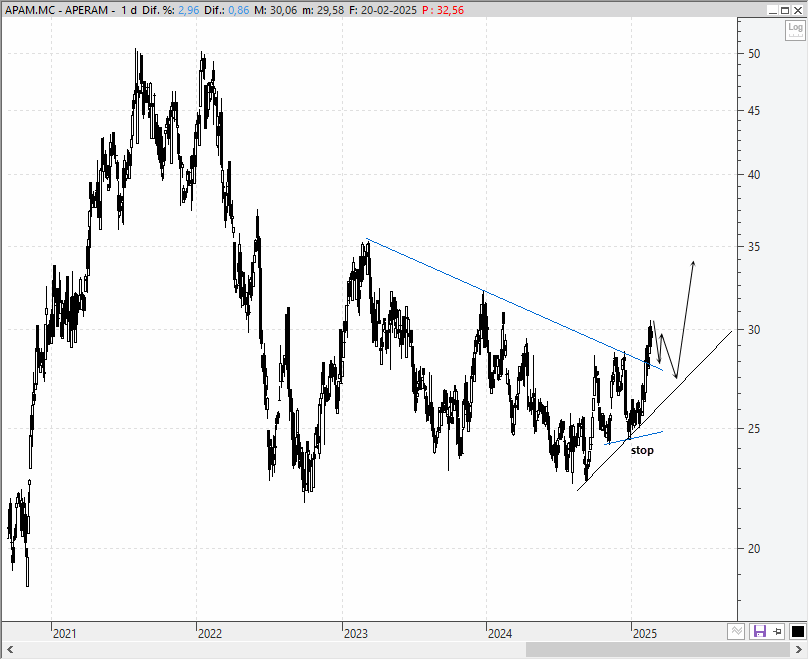Toggle the Log scale button
This screenshot has width=809, height=660.
coord(795,30)
